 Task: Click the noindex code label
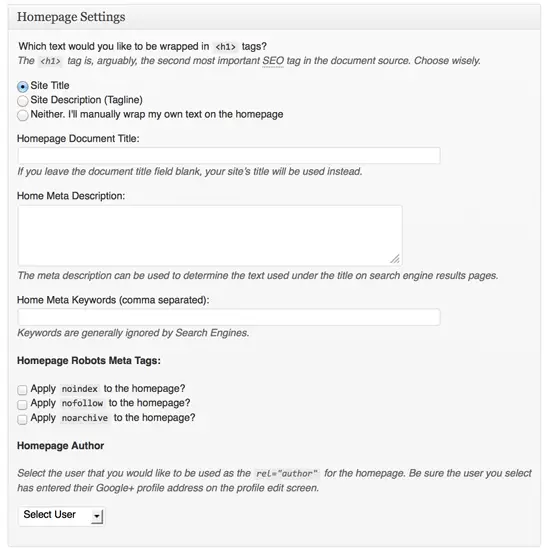coord(80,389)
